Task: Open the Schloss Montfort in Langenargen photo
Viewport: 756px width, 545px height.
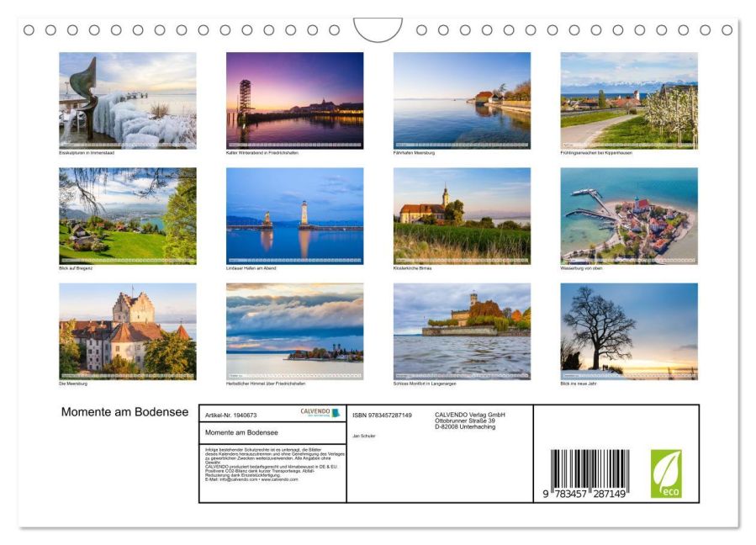Action: tap(462, 331)
